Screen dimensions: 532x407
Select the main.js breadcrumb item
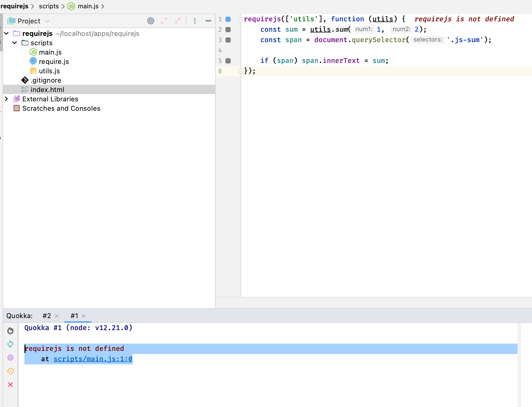pyautogui.click(x=89, y=6)
